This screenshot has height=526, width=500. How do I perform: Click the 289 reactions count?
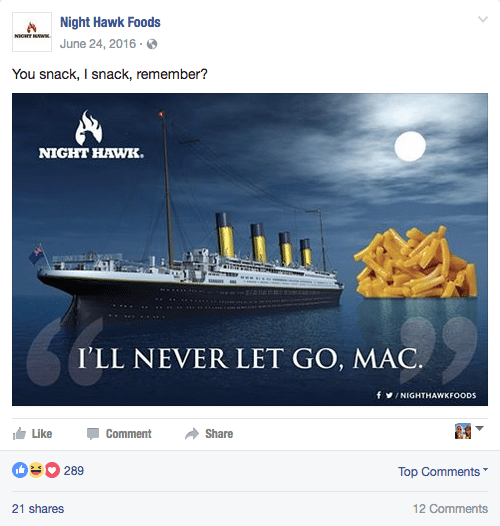pyautogui.click(x=74, y=471)
